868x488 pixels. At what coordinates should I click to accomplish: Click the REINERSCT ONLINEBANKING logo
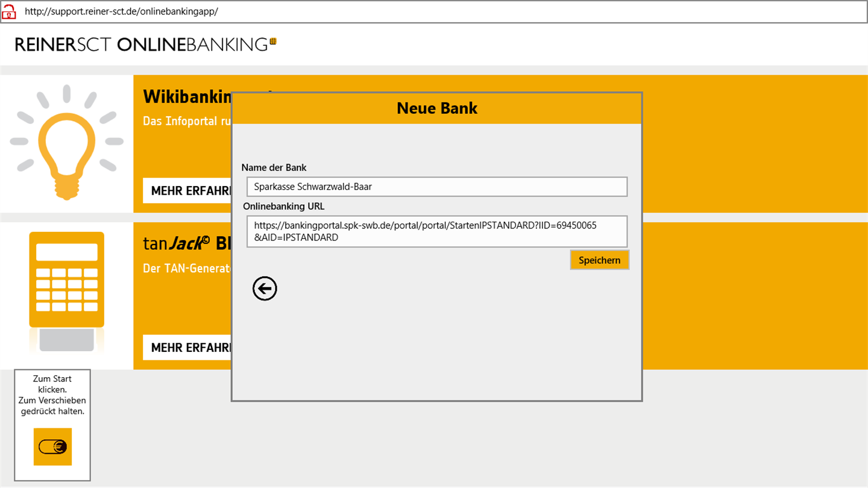145,45
